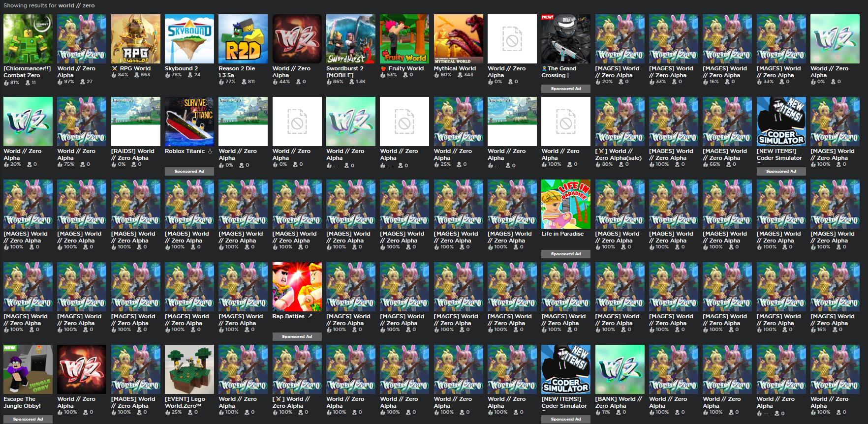
Task: Click the thumbs-up icon under Swordburst 2
Action: click(x=329, y=82)
